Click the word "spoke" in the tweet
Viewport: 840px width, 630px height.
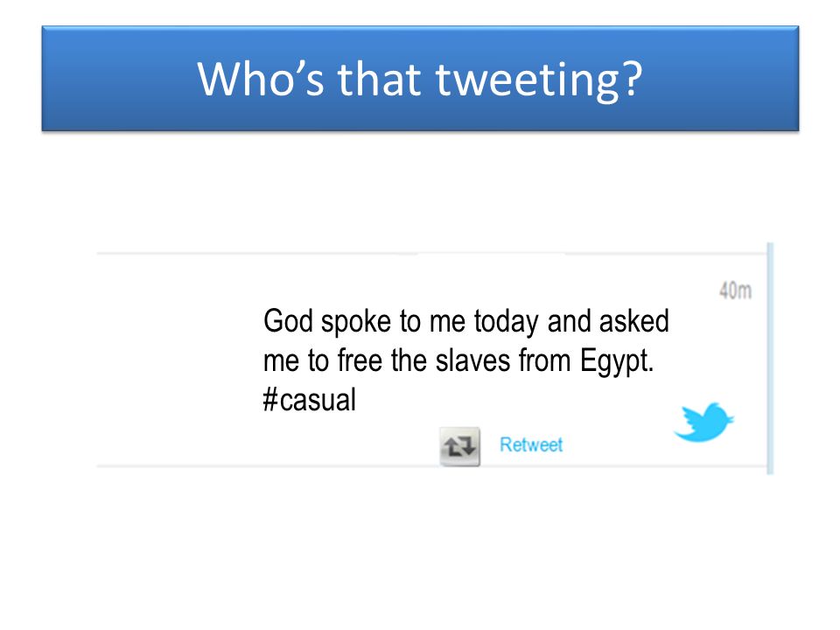356,323
